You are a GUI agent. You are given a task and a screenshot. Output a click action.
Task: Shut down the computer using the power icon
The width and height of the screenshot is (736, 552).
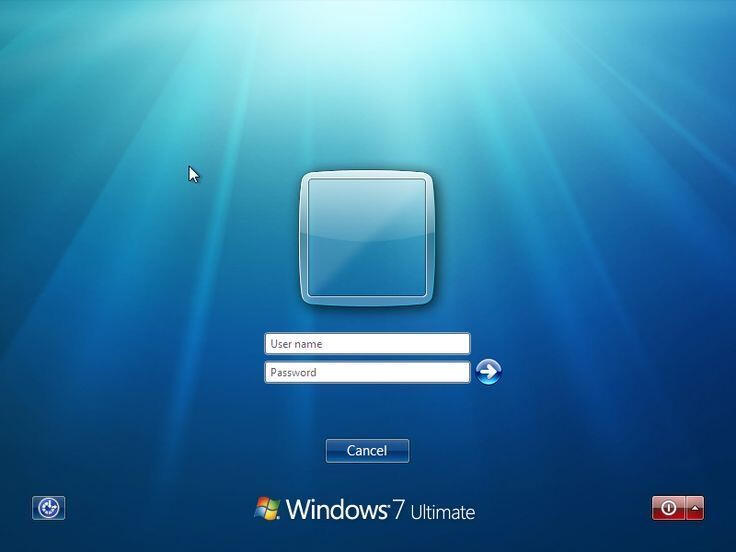tap(668, 508)
